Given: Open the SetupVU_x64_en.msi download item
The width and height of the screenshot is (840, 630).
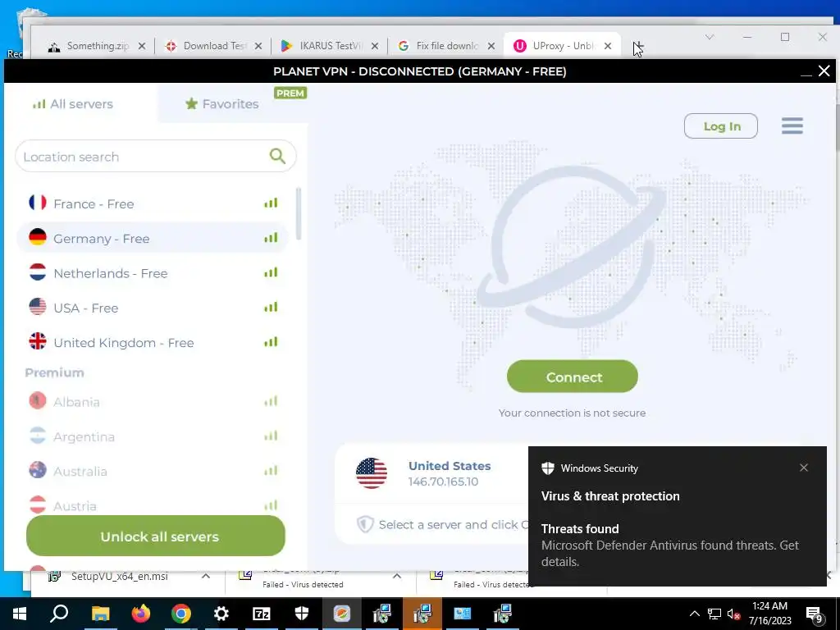Looking at the screenshot, I should [x=120, y=577].
